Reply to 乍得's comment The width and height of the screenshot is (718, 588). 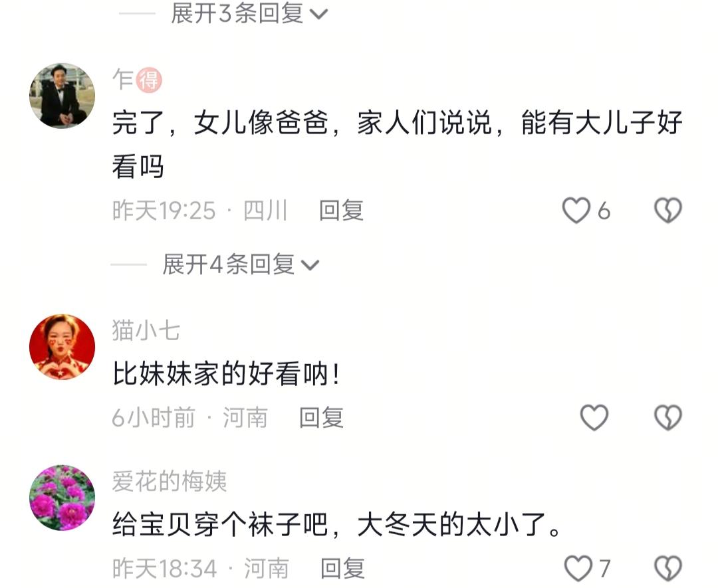click(x=341, y=211)
